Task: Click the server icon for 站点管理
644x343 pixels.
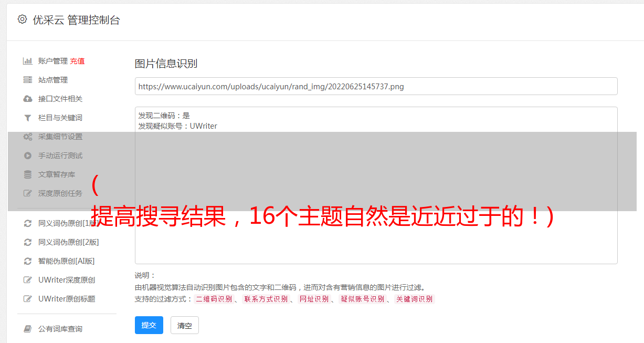Action: [28, 80]
